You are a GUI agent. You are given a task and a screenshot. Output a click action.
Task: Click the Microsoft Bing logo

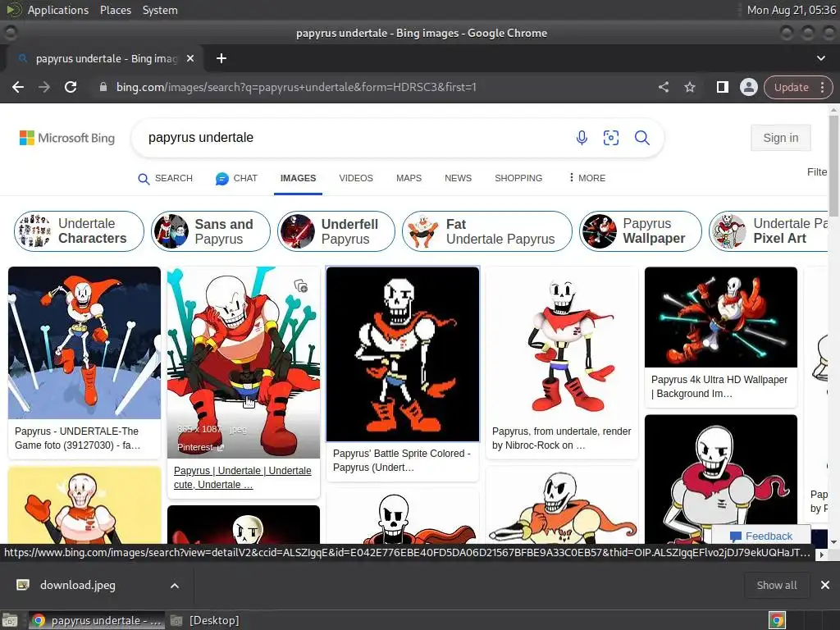(67, 138)
